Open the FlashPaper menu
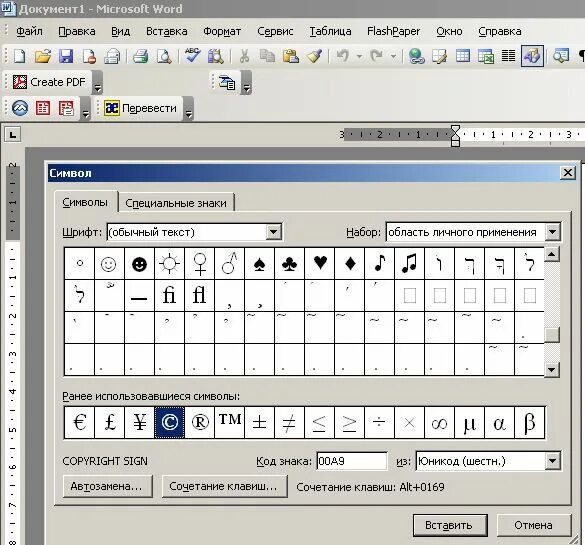This screenshot has height=545, width=585. coord(394,31)
